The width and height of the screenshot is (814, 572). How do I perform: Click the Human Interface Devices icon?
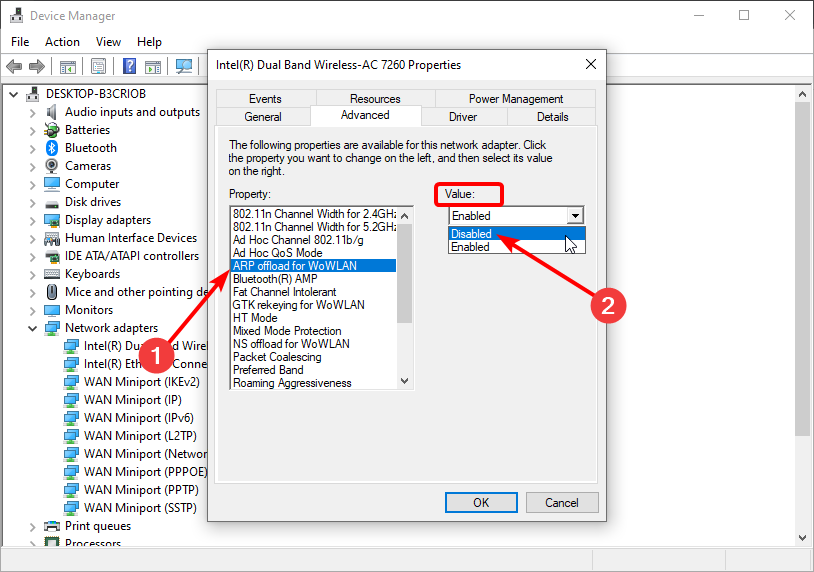click(x=52, y=238)
